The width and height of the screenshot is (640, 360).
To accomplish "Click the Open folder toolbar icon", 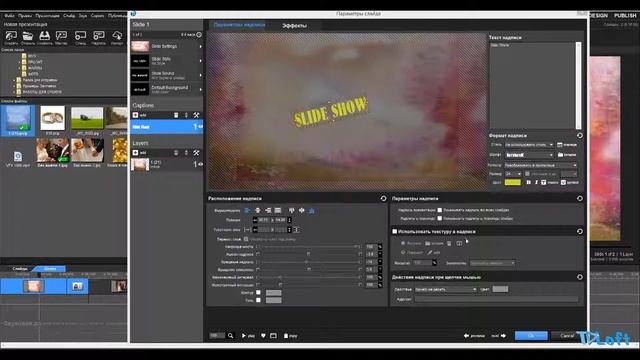I will pos(28,36).
